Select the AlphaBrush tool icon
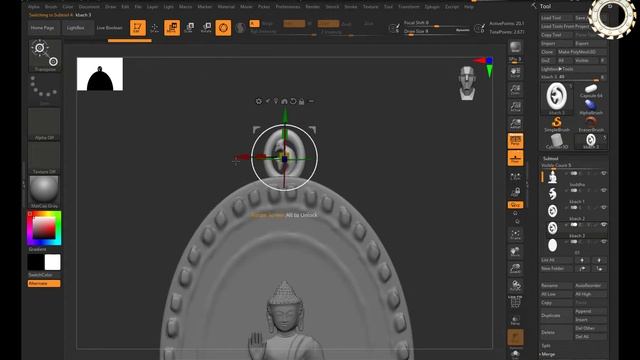 (x=591, y=107)
